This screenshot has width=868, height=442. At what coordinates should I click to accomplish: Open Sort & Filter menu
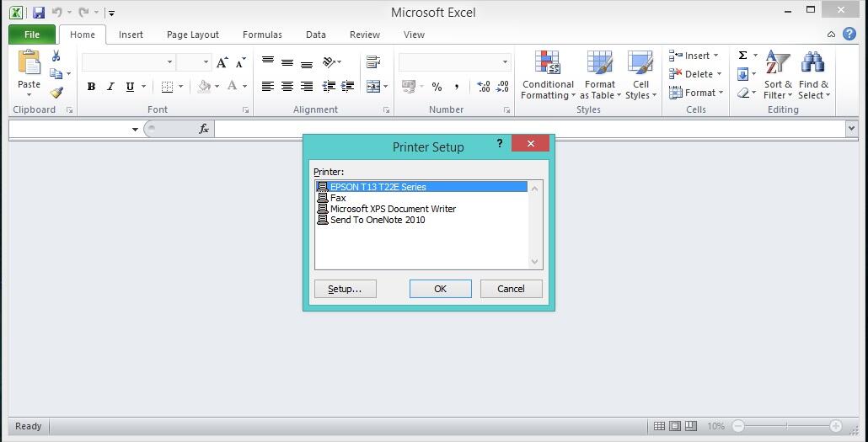pyautogui.click(x=778, y=75)
